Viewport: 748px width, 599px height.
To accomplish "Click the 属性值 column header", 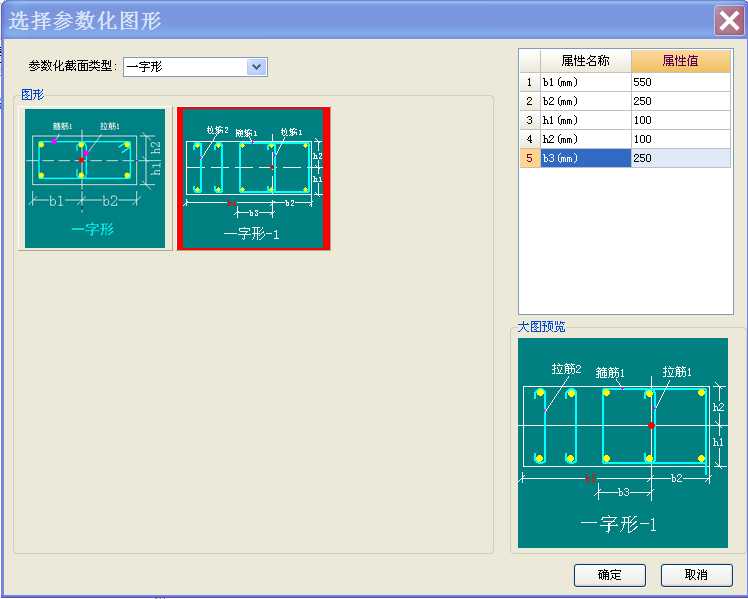I will (681, 61).
